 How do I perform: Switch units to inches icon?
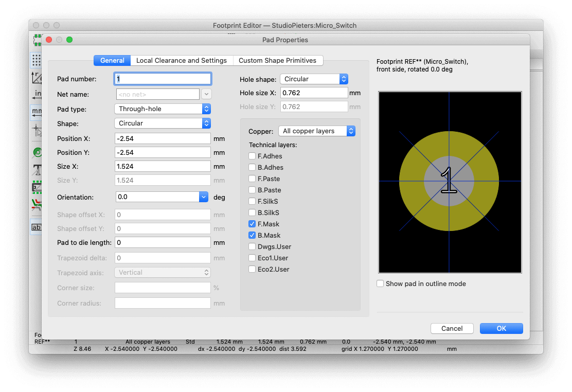tap(37, 95)
